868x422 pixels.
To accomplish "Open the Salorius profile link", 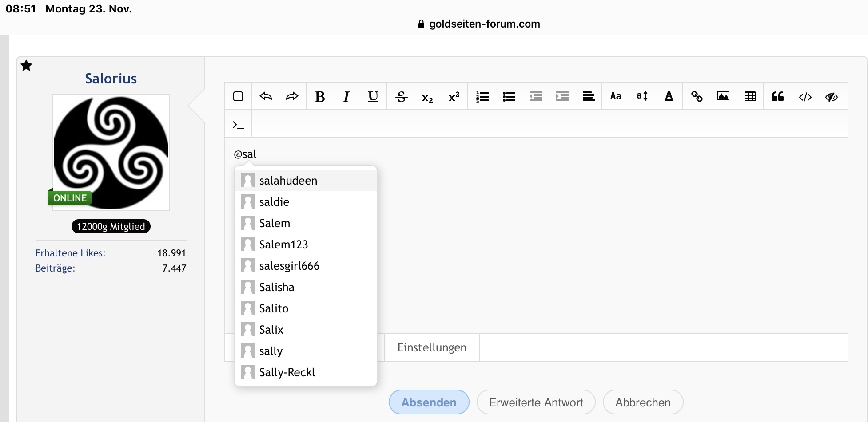I will (x=111, y=79).
